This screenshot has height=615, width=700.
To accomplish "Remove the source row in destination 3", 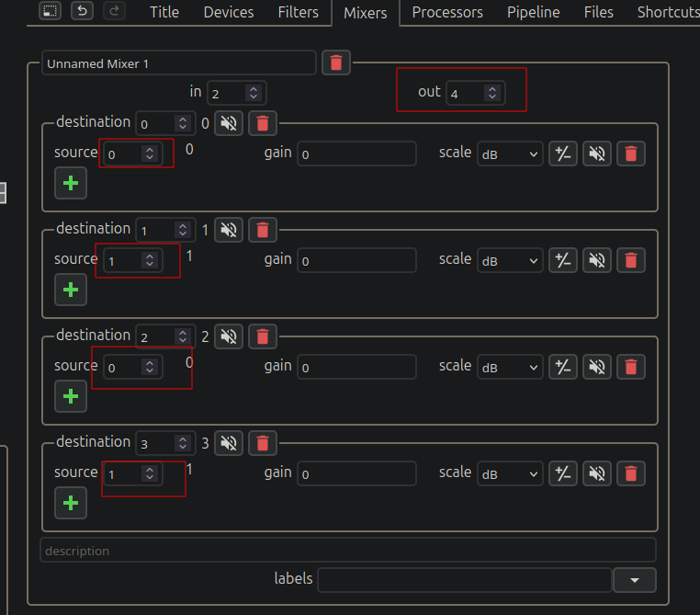I will [630, 473].
